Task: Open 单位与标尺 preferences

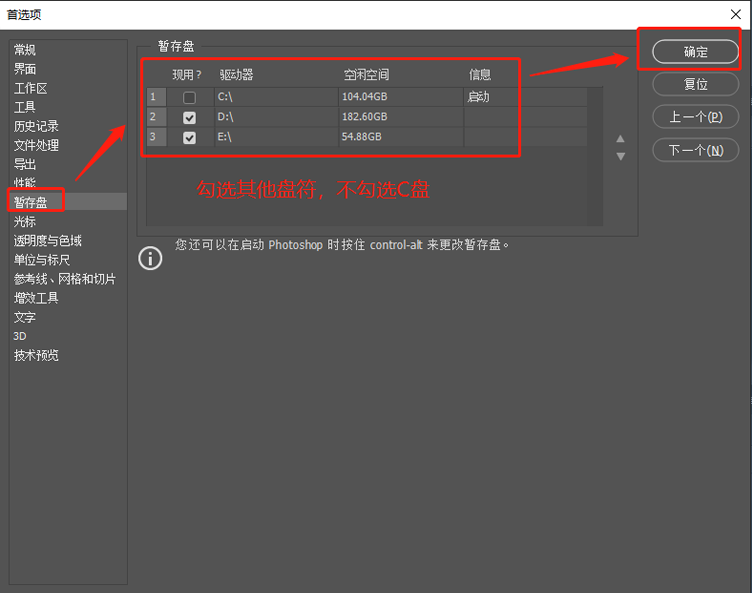Action: [x=42, y=260]
